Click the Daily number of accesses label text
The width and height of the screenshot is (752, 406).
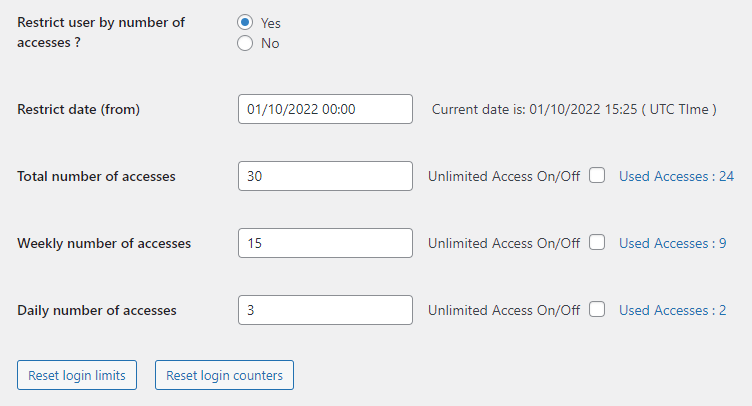[97, 310]
